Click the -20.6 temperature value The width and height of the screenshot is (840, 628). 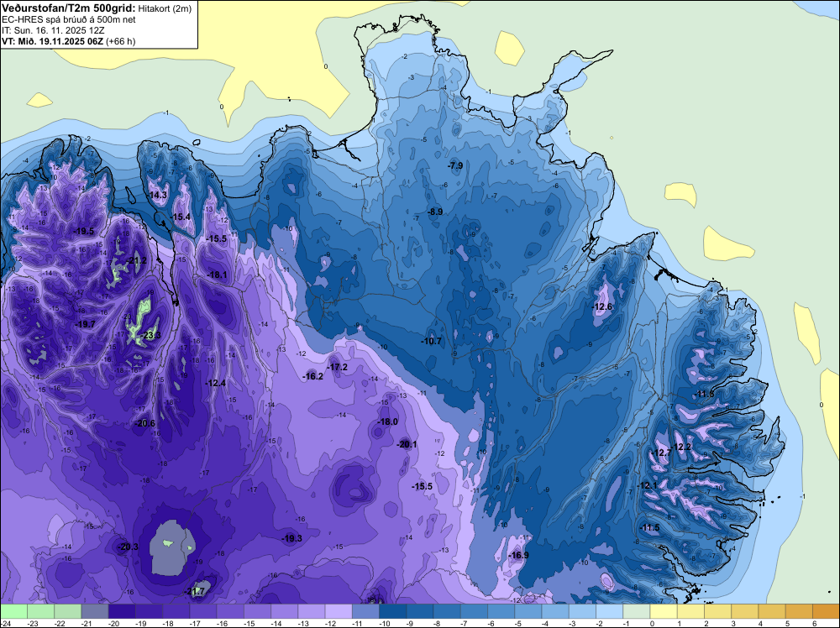point(144,423)
